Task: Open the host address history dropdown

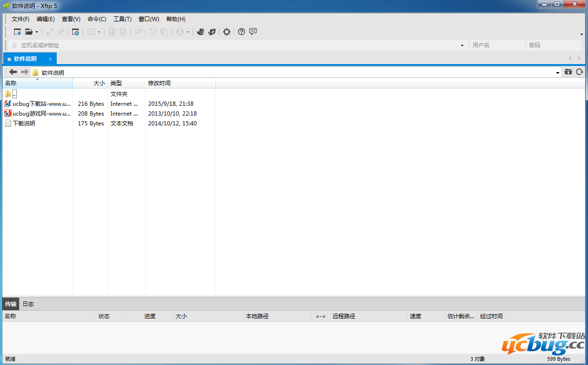Action: 462,45
